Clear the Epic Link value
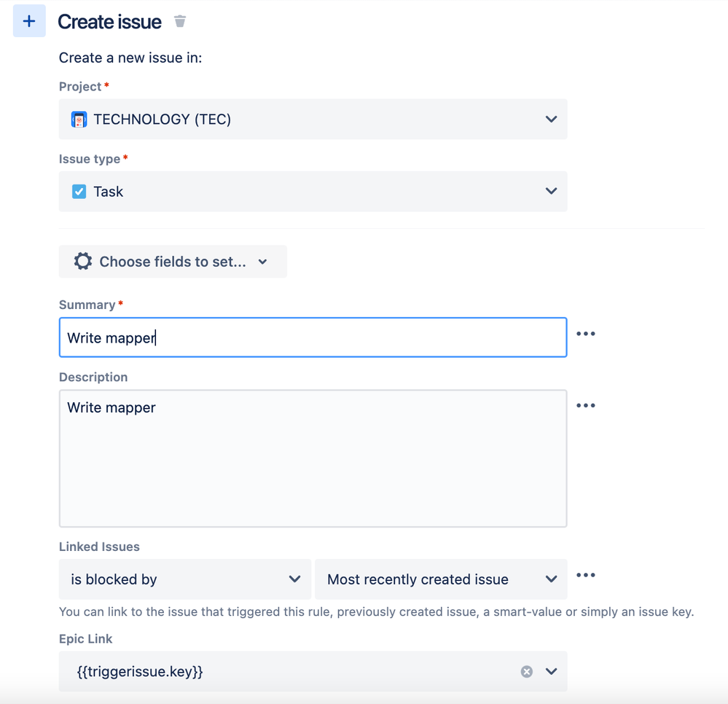Image resolution: width=728 pixels, height=704 pixels. (526, 671)
